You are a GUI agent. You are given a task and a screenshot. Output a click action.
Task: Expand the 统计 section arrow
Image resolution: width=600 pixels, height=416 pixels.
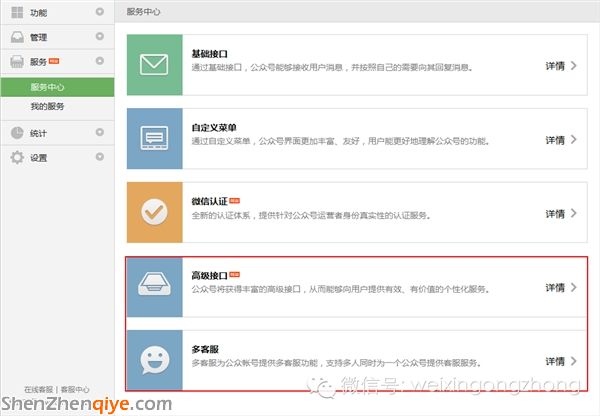click(99, 132)
